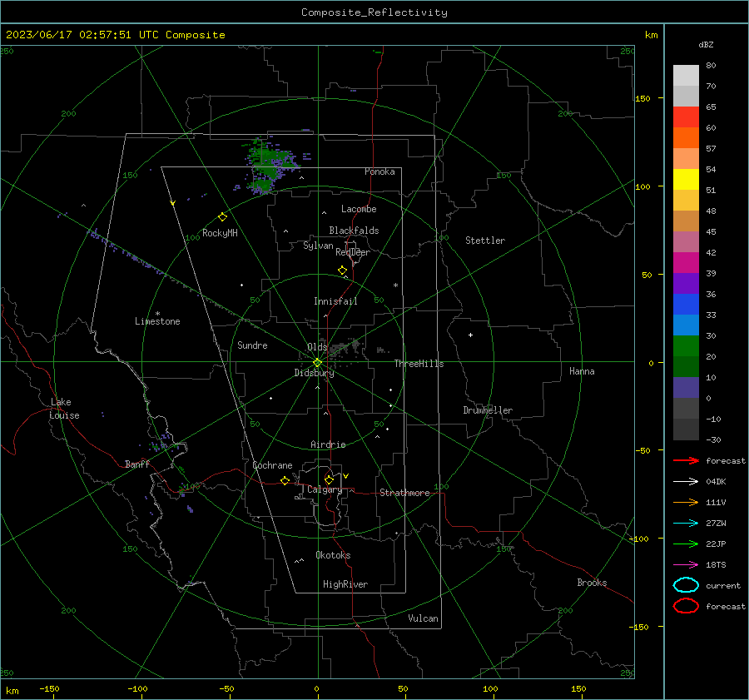Click the magenta swatch between 42 and 39 dBZ
The width and height of the screenshot is (749, 700).
click(x=686, y=263)
